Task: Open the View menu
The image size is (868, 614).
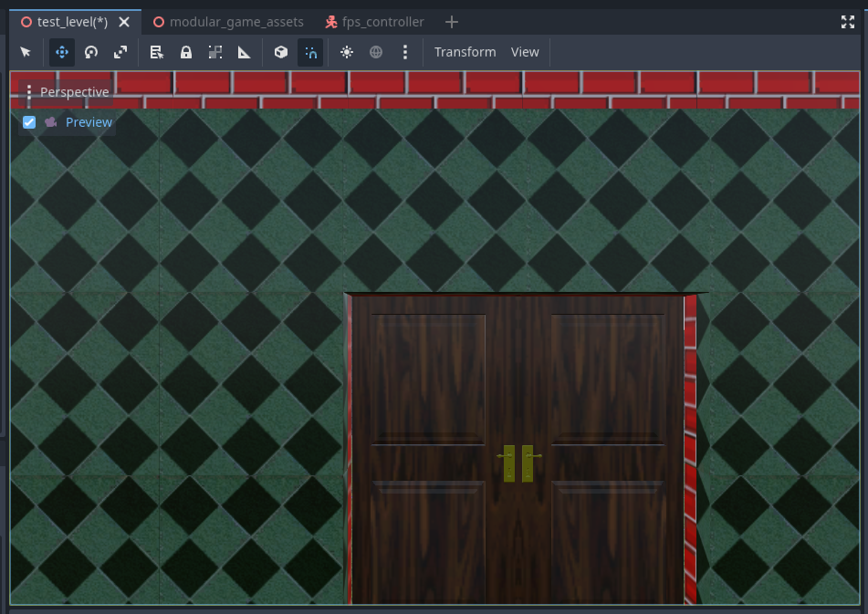Action: (x=525, y=52)
